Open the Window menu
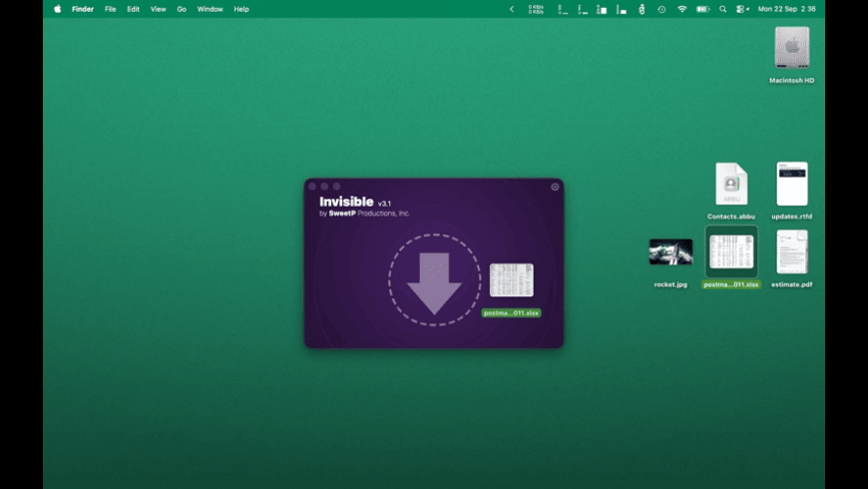Image resolution: width=868 pixels, height=489 pixels. click(x=210, y=9)
